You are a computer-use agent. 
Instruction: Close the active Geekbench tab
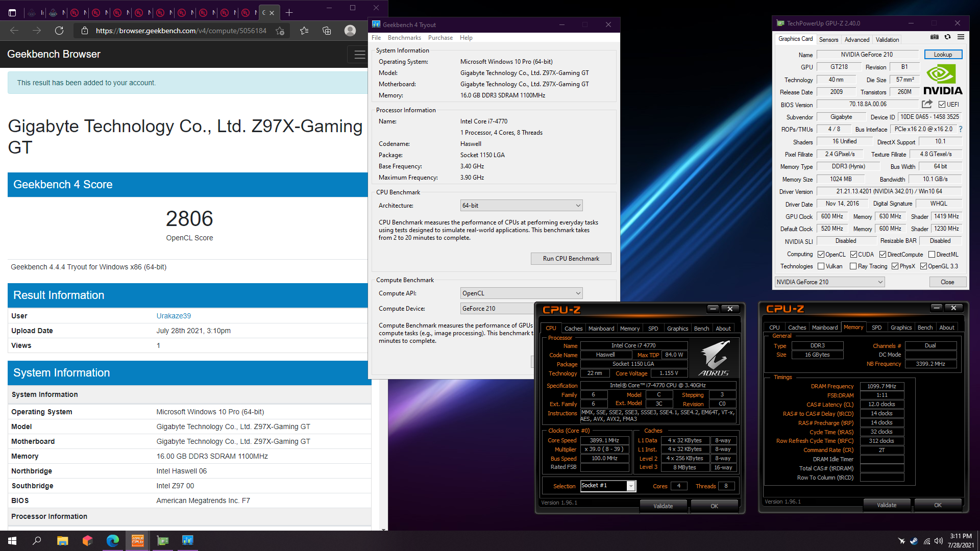pos(272,13)
